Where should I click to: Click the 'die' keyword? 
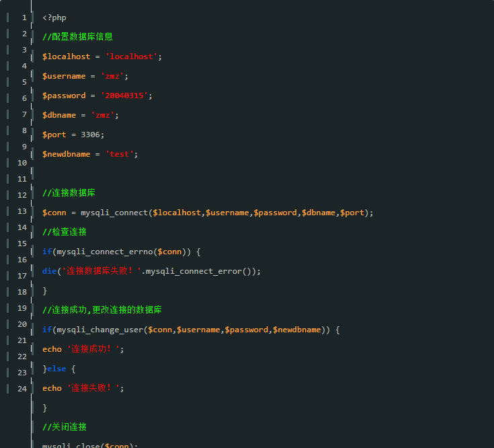[x=50, y=271]
